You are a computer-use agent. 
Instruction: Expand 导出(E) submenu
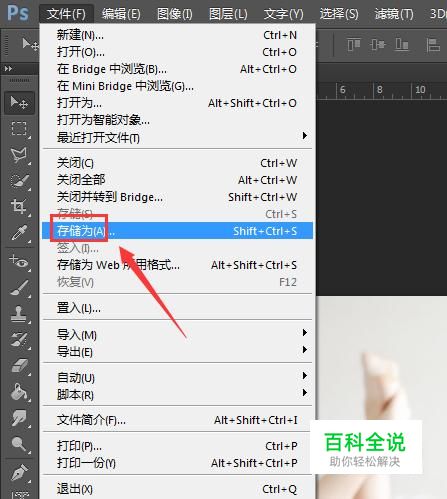tap(177, 352)
